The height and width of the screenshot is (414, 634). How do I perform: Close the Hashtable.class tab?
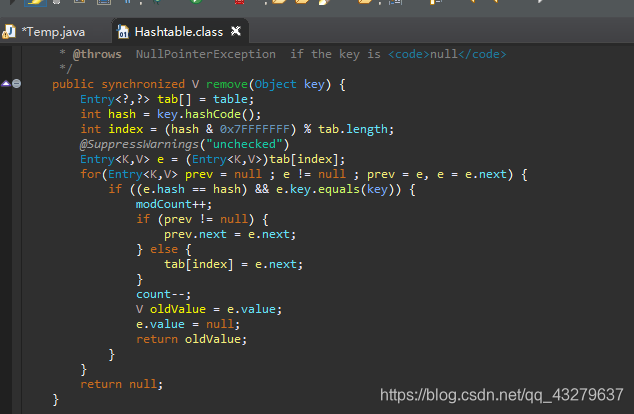(236, 31)
